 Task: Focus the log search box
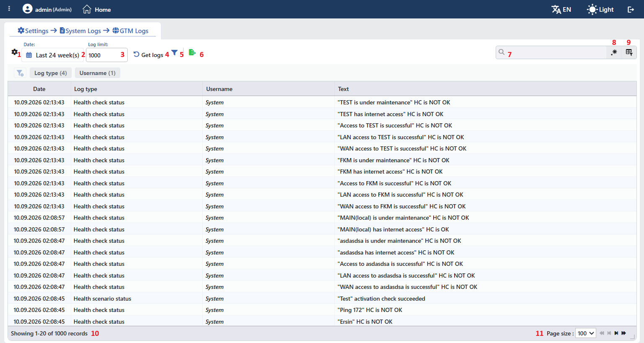(x=551, y=52)
